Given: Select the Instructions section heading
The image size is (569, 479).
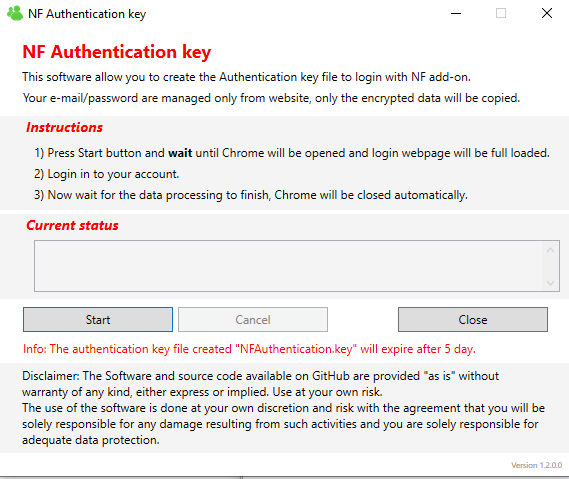Looking at the screenshot, I should coord(65,127).
